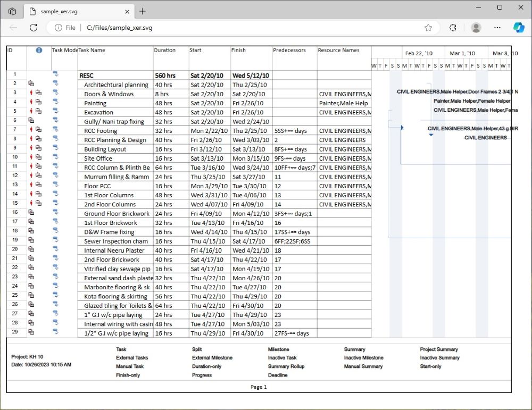532x410 pixels.
Task: Click the task mode icon in row 1
Action: (x=55, y=75)
